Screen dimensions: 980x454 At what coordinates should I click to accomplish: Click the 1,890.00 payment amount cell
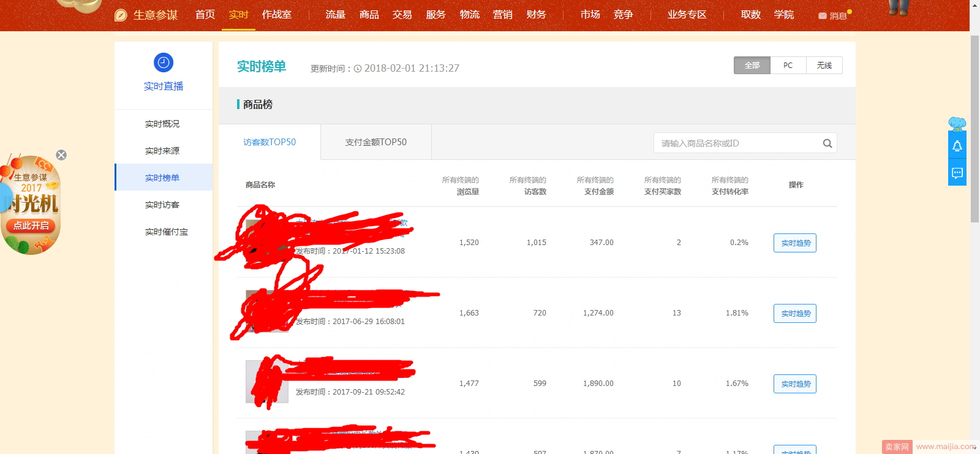[x=598, y=384]
